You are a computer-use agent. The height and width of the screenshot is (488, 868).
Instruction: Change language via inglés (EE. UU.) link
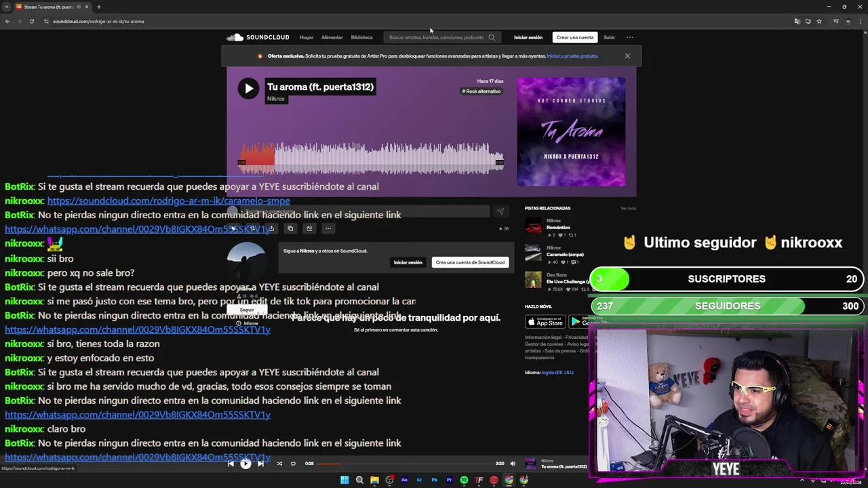[557, 372]
